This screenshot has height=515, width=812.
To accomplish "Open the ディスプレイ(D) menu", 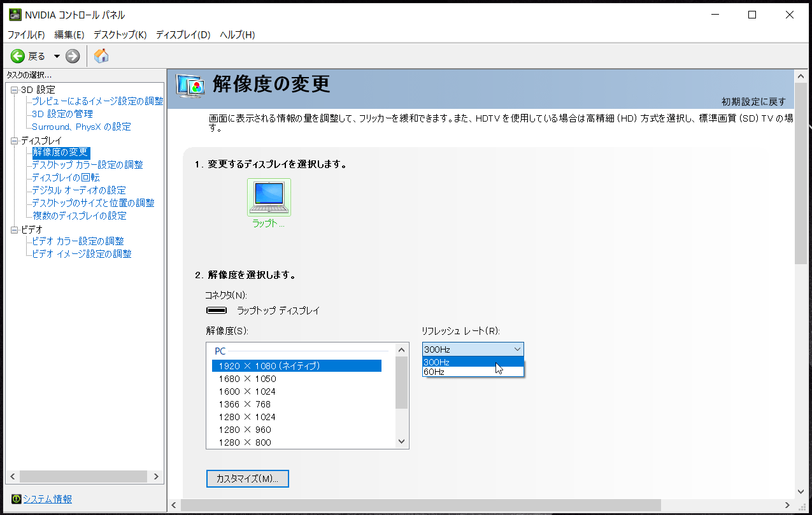I will coord(183,34).
